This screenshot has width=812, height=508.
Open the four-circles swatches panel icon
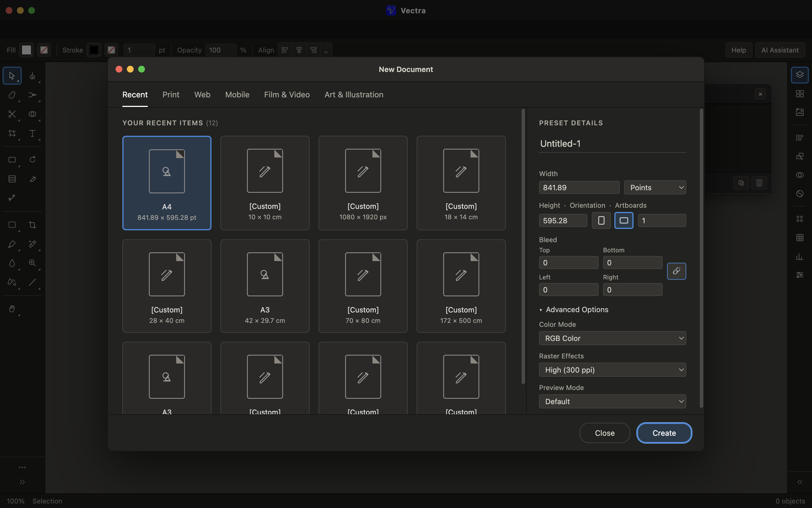[x=800, y=219]
